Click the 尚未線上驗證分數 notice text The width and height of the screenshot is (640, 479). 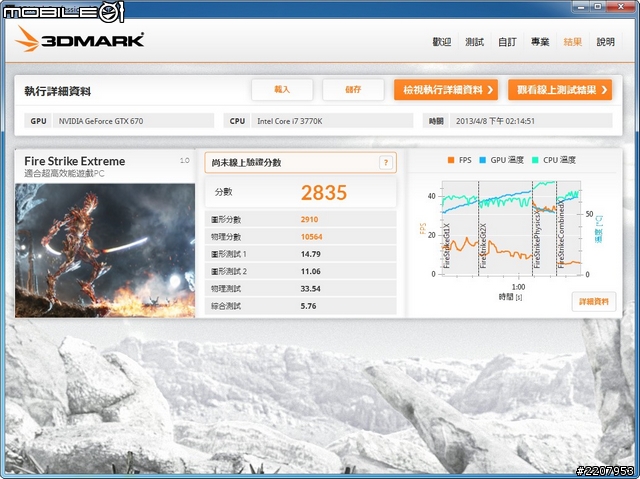(246, 163)
